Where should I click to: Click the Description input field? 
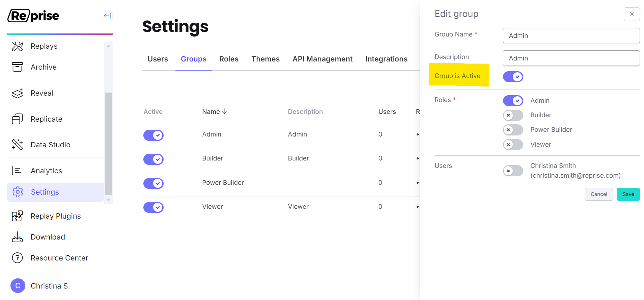tap(571, 58)
